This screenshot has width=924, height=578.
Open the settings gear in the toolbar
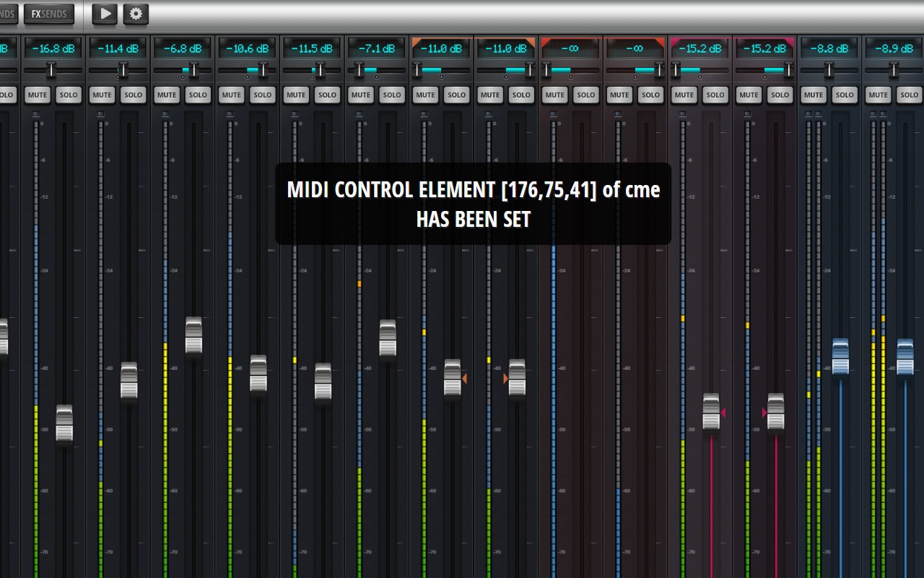click(x=136, y=14)
